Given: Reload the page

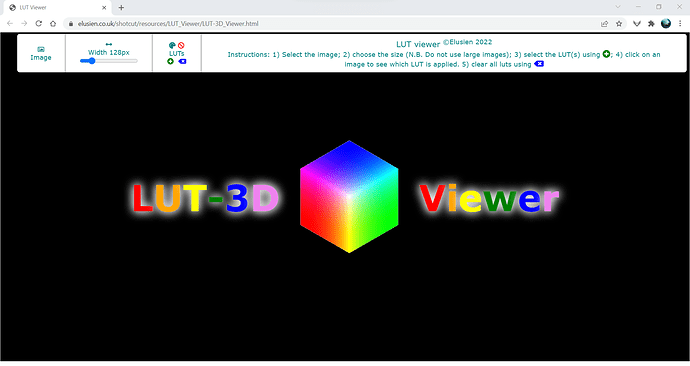Looking at the screenshot, I should 39,24.
